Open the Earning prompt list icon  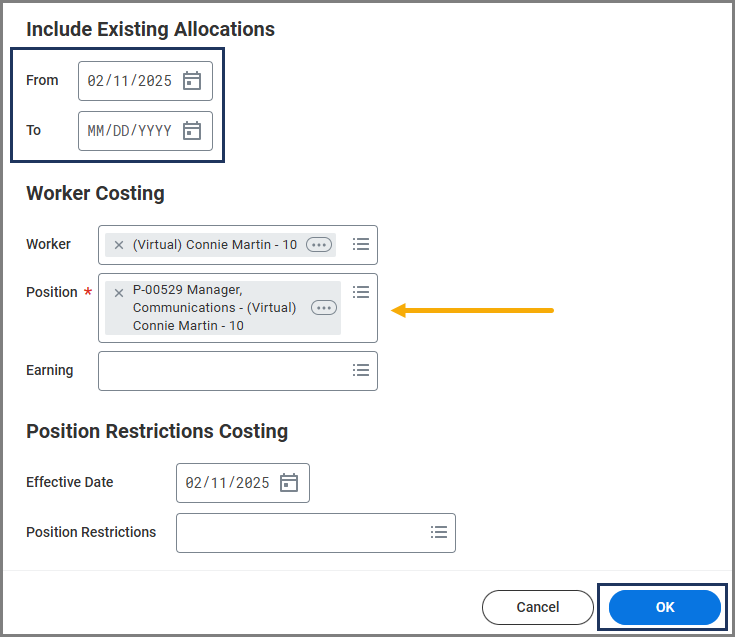coord(361,370)
